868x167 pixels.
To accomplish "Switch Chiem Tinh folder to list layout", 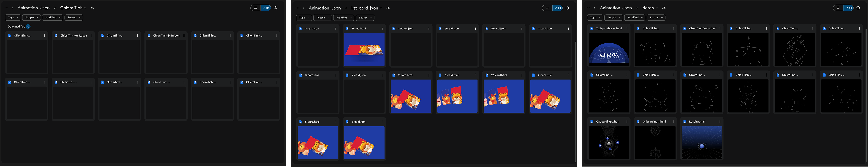I will click(255, 8).
